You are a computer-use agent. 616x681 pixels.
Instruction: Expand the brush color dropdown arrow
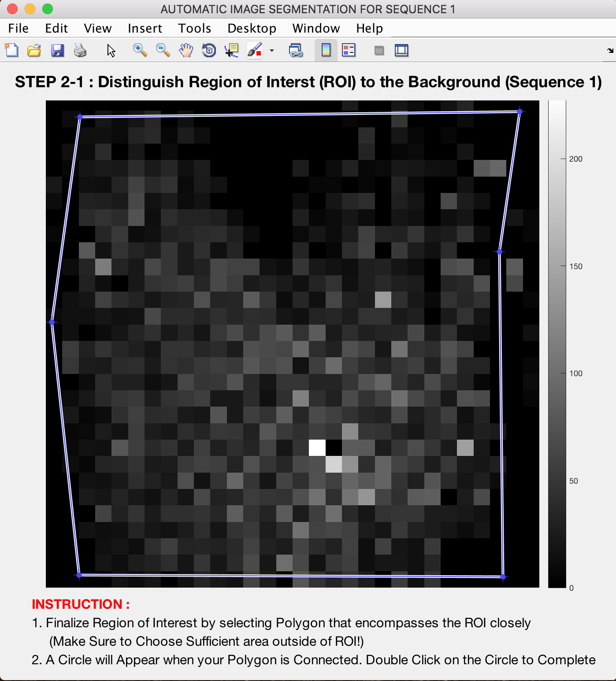click(x=272, y=51)
